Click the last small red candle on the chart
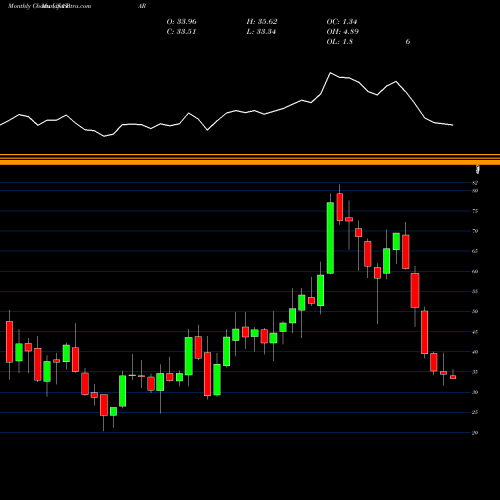The image size is (500, 500). [x=453, y=377]
